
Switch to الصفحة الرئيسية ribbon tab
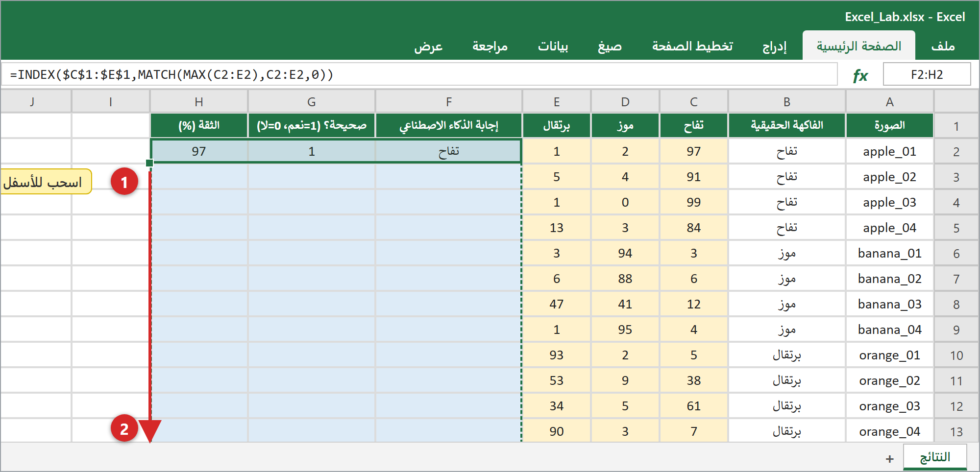(x=859, y=46)
